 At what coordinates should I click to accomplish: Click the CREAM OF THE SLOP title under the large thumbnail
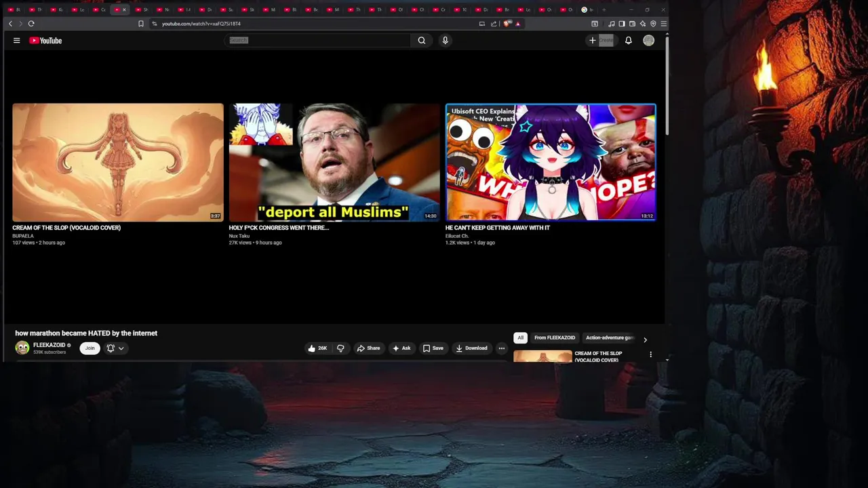66,228
